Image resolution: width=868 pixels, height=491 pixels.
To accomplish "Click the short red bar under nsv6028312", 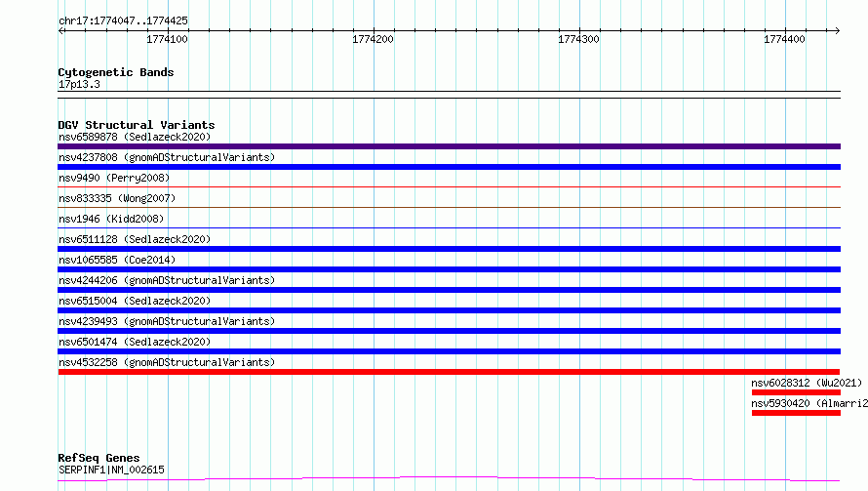I will tap(796, 392).
